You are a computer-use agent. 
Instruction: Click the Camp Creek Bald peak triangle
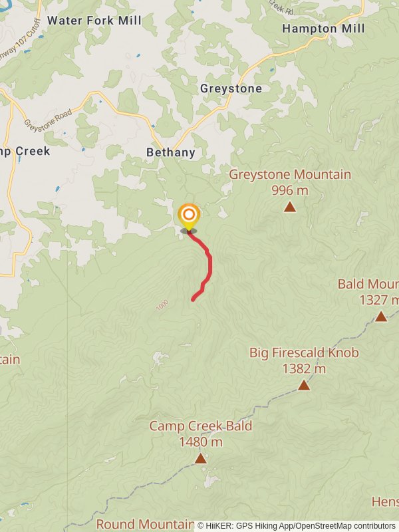click(x=201, y=458)
